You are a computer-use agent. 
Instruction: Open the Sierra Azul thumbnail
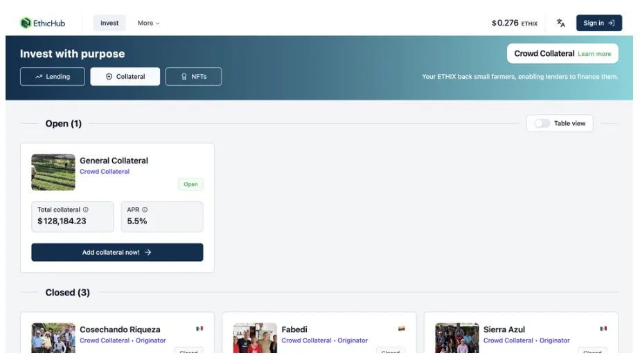[x=457, y=338]
